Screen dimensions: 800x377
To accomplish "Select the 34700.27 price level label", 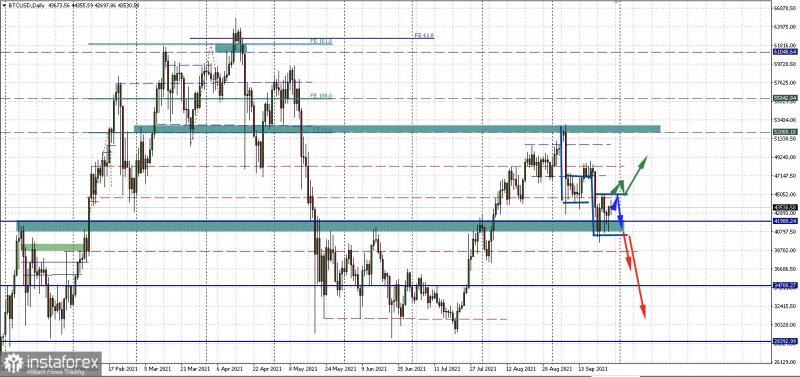I will point(785,286).
